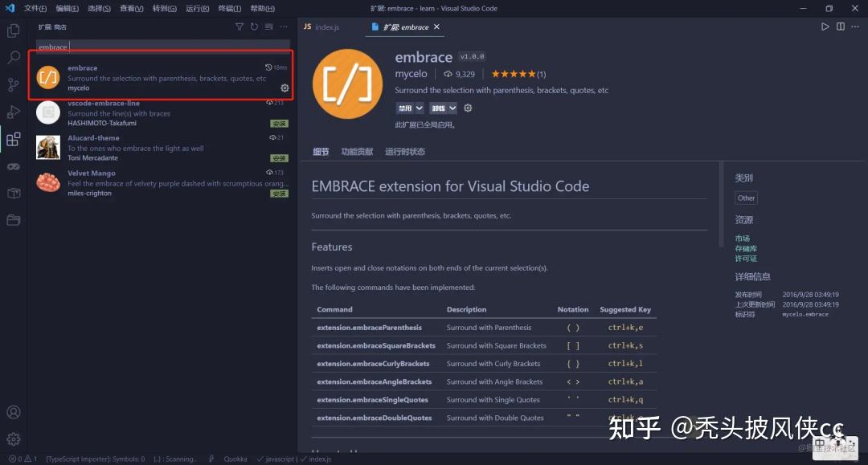Open the 帮助(H) menu

point(262,8)
